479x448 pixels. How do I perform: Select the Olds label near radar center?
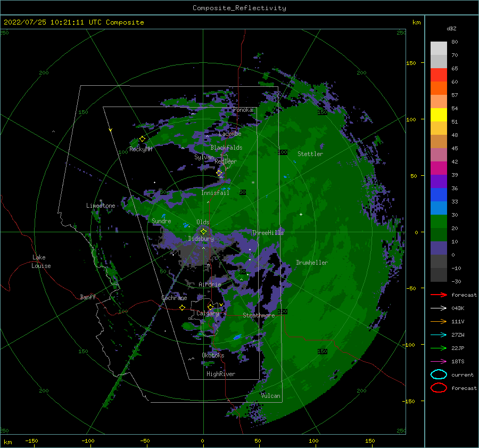coord(203,222)
